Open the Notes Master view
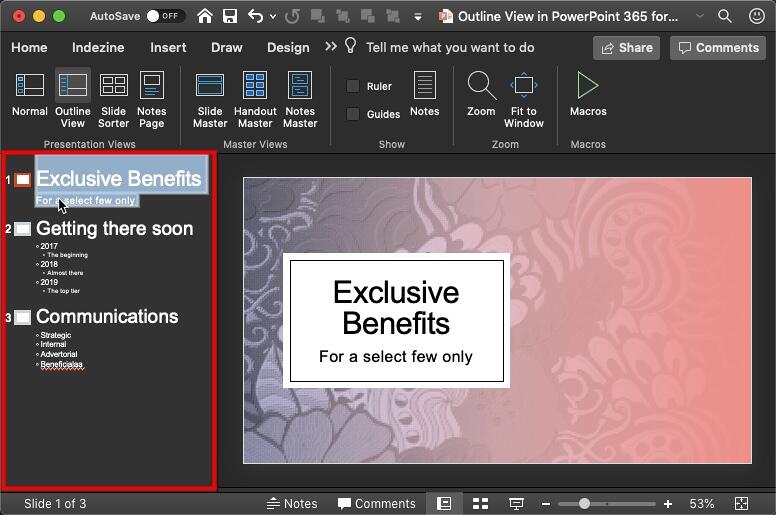776x515 pixels. tap(300, 100)
